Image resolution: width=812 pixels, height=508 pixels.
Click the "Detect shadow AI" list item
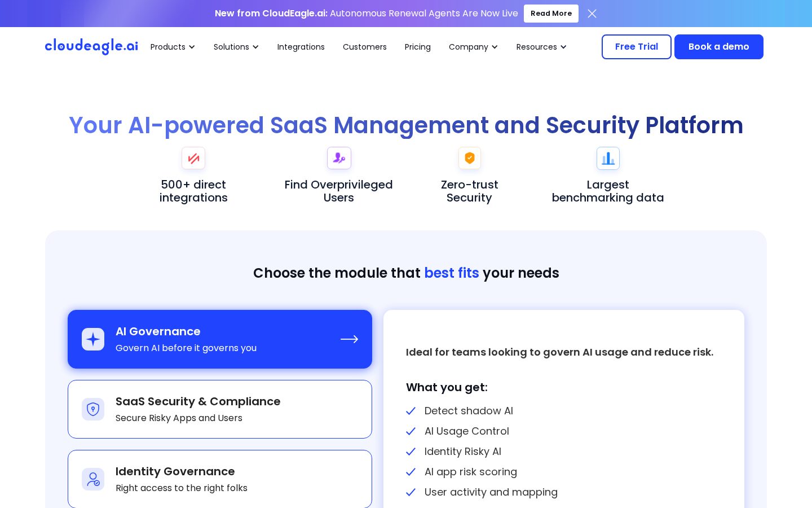coord(469,411)
